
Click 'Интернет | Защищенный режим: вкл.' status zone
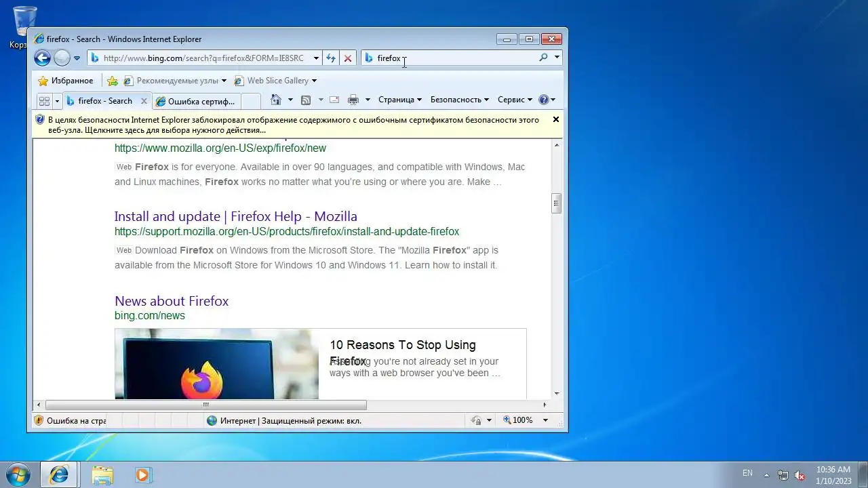(x=284, y=420)
